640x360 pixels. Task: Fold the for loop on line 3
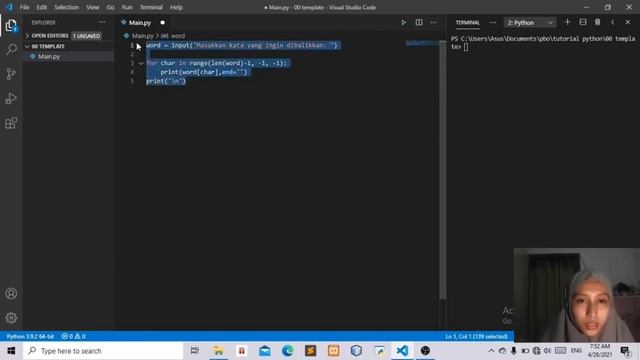(141, 63)
